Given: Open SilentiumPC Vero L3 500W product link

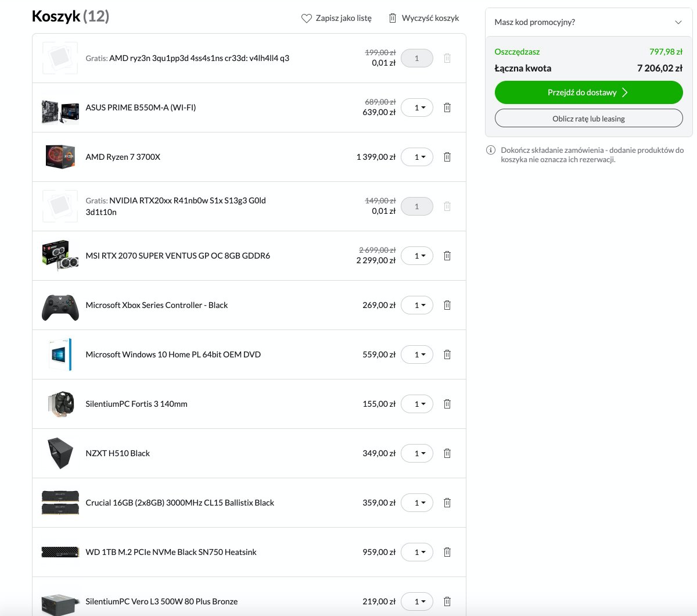Looking at the screenshot, I should click(161, 601).
